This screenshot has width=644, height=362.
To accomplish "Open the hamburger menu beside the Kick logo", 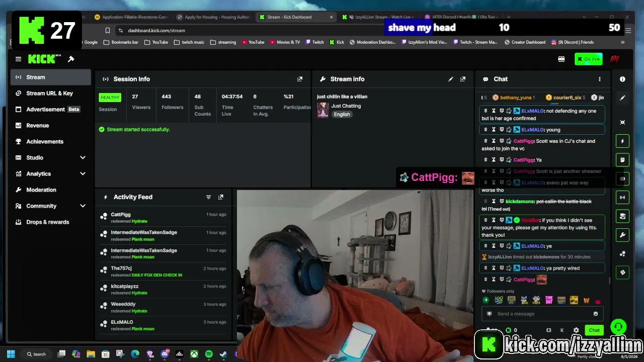I will point(18,59).
